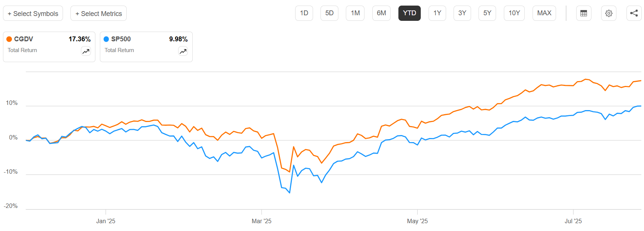Select the 1M time range
The image size is (644, 231).
point(355,13)
